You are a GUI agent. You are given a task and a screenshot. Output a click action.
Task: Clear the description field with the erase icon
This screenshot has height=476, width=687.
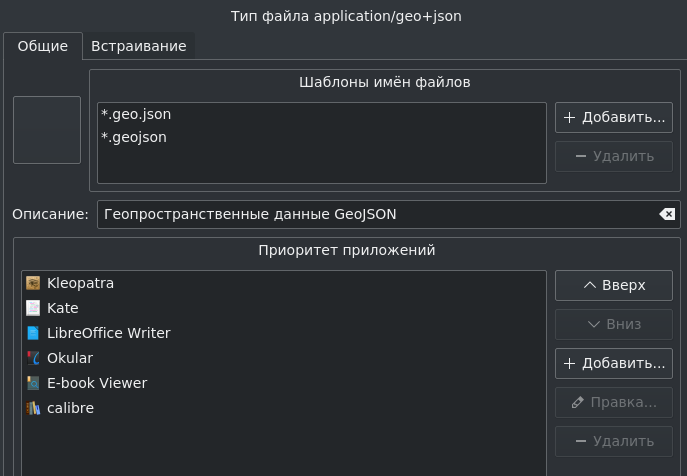click(667, 214)
